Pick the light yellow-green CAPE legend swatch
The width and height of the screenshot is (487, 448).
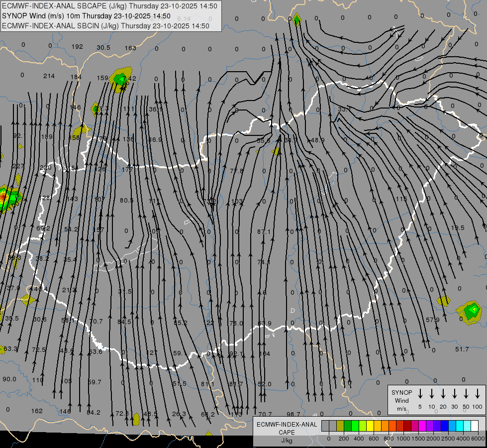coord(363,426)
